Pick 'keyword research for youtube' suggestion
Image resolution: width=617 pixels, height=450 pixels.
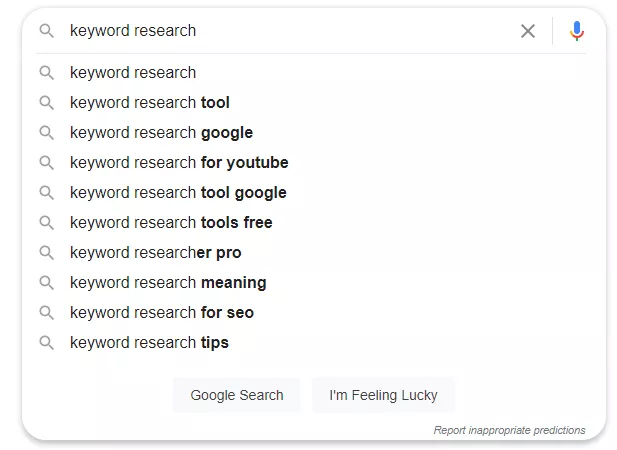click(311, 162)
